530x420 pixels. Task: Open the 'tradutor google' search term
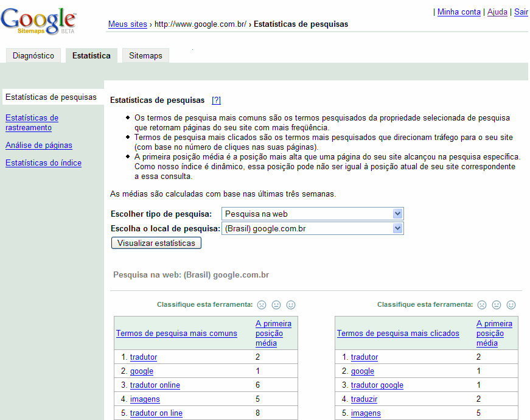377,385
